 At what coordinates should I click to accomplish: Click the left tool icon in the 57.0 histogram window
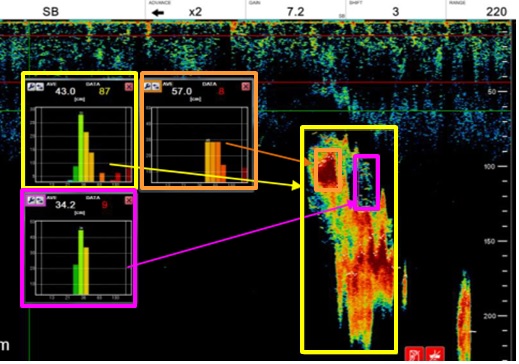pos(148,87)
